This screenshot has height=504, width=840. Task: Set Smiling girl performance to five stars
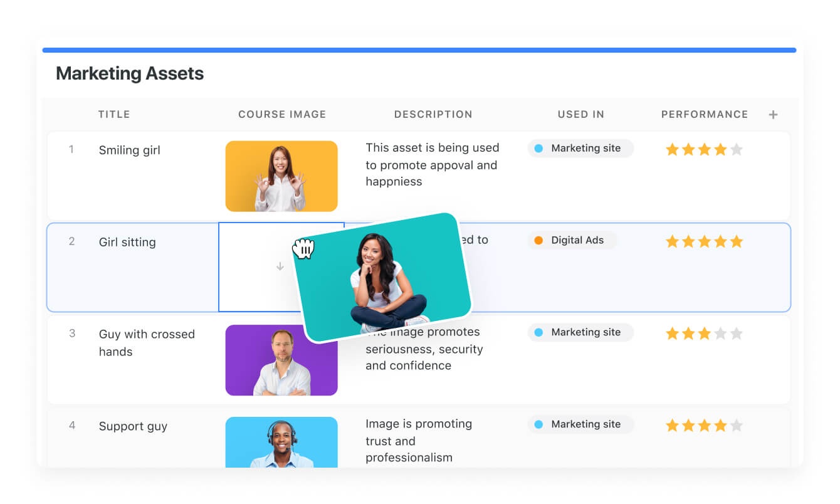[x=737, y=150]
